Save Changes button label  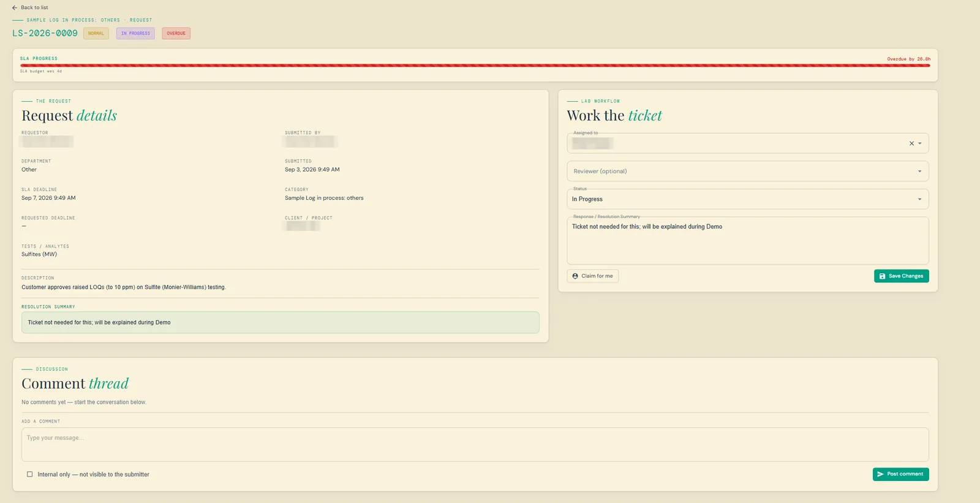click(x=906, y=276)
